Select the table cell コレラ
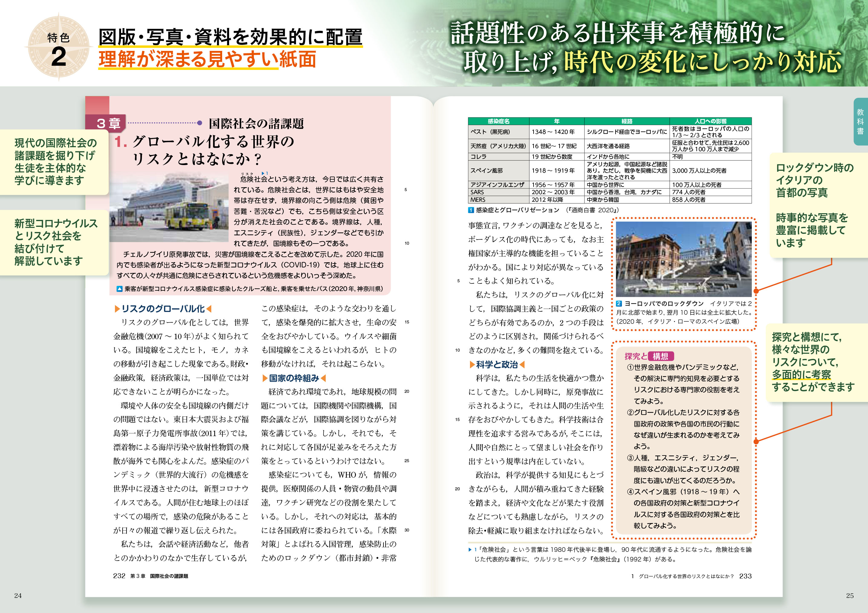This screenshot has width=868, height=613. 499,156
